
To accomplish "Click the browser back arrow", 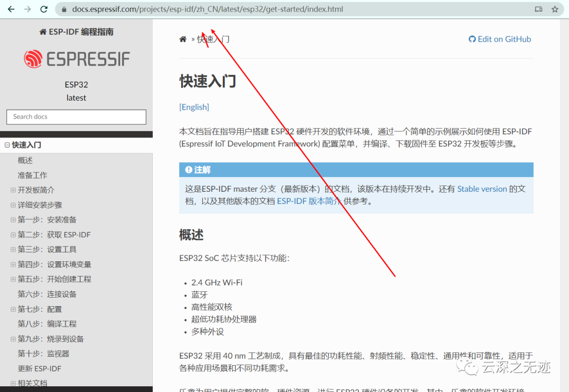I will (12, 9).
